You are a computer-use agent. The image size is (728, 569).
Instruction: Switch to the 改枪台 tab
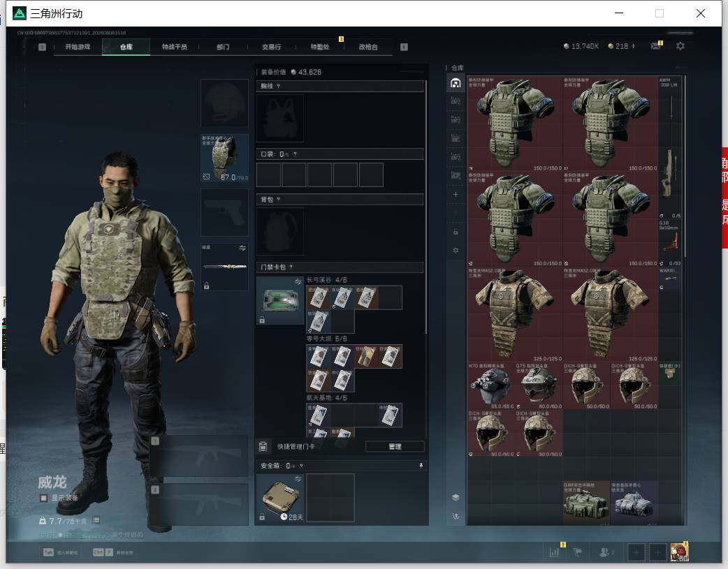click(368, 47)
